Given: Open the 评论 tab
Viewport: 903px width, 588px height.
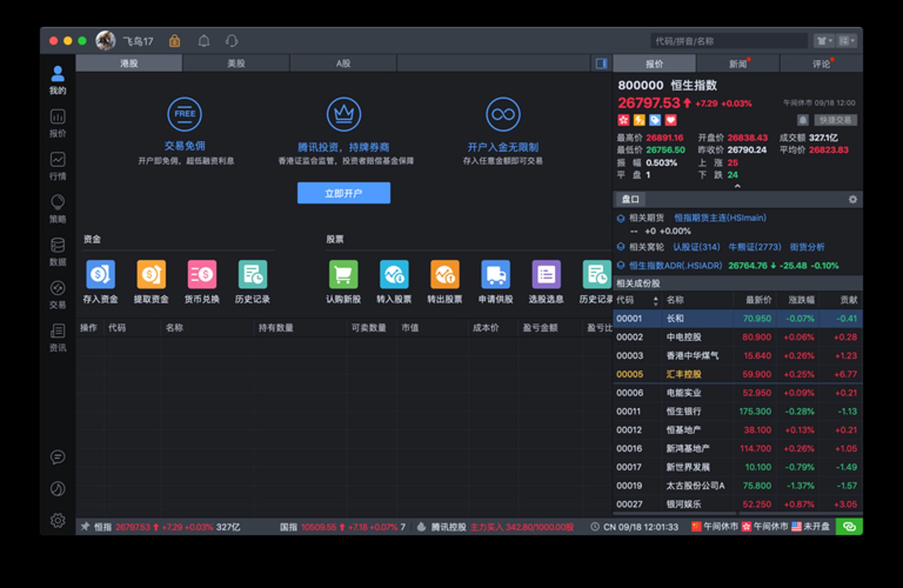Looking at the screenshot, I should click(821, 64).
